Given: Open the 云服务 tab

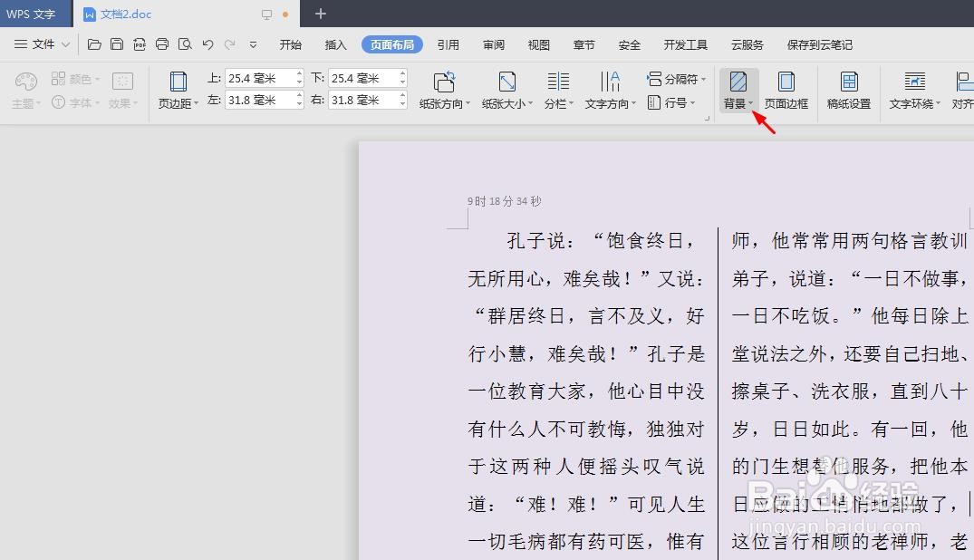Looking at the screenshot, I should [747, 44].
